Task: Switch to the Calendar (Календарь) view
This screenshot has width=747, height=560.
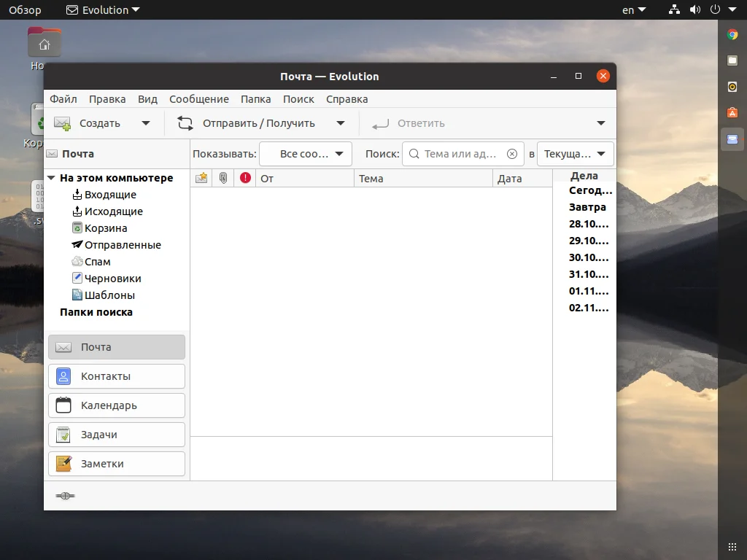Action: tap(117, 405)
